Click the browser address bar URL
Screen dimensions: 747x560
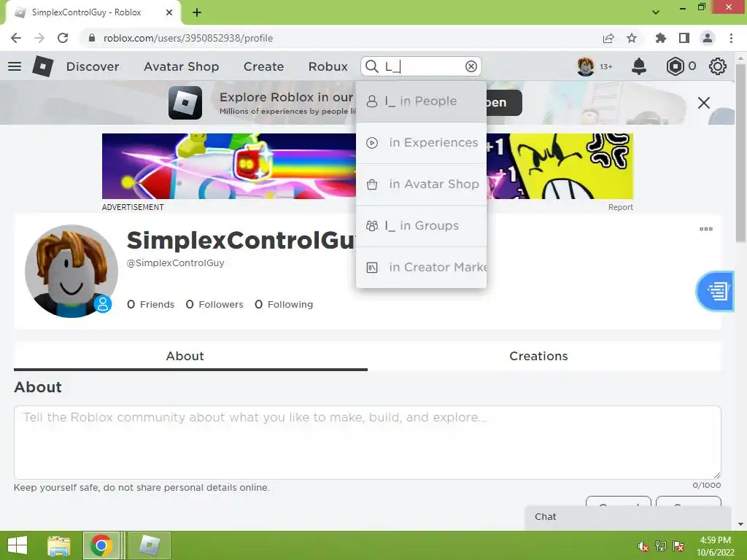188,38
